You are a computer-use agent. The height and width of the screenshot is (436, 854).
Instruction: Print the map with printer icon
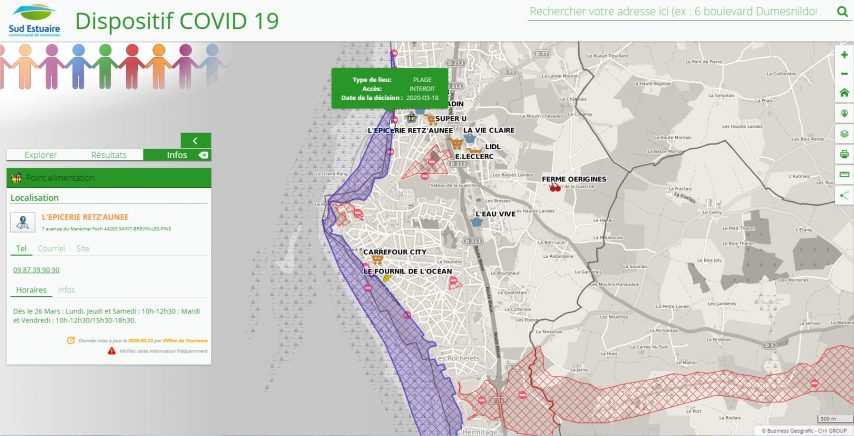(844, 154)
